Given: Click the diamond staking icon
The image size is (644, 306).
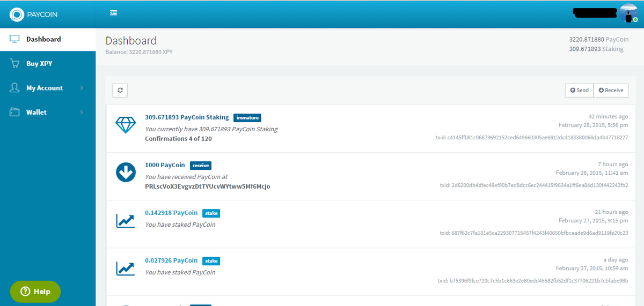Looking at the screenshot, I should click(126, 125).
